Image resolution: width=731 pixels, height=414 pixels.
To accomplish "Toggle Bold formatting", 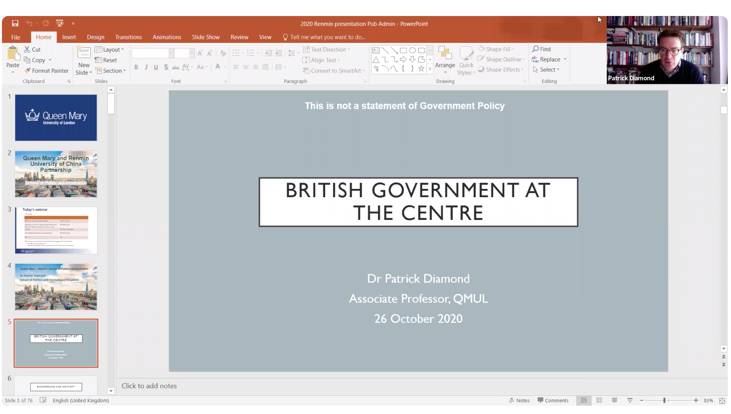I will (136, 68).
